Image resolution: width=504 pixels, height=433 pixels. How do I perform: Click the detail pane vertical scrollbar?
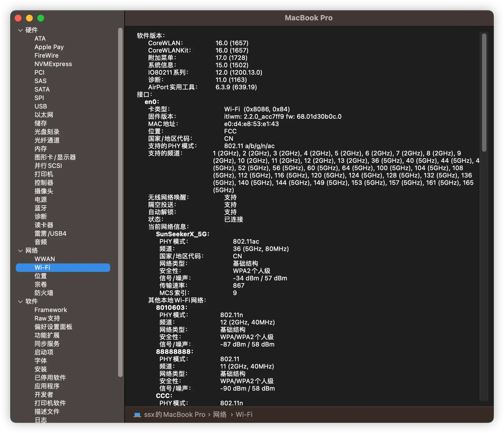(484, 93)
